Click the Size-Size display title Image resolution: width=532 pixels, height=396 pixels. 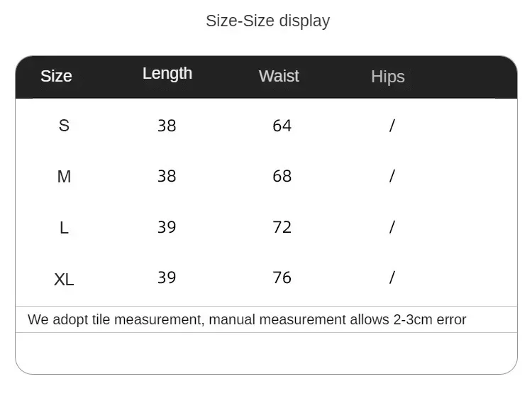(268, 21)
